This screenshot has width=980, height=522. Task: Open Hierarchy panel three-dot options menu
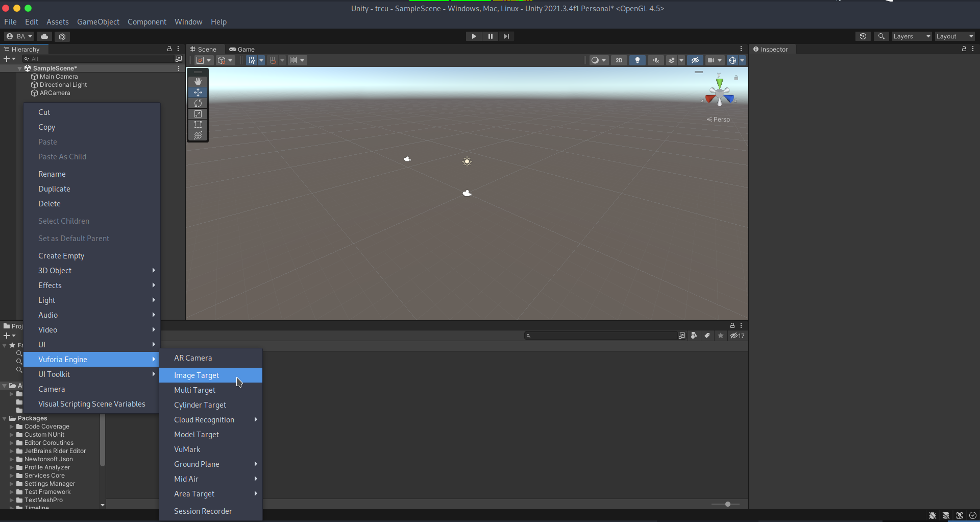178,49
